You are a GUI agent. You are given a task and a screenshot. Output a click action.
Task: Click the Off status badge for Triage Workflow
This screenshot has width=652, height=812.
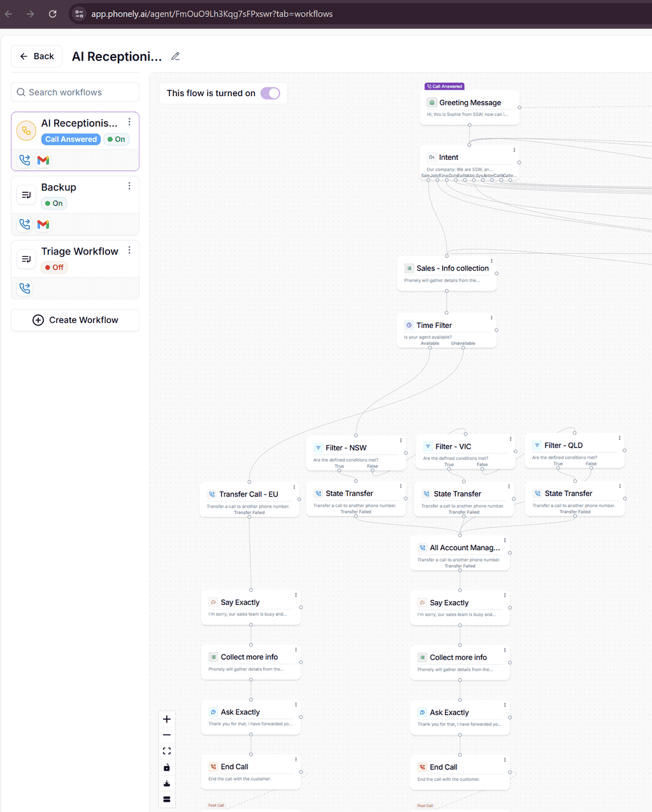[x=55, y=267]
